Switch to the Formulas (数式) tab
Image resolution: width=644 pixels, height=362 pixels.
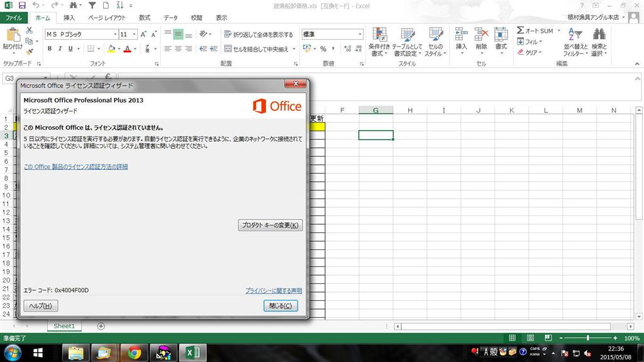click(145, 18)
